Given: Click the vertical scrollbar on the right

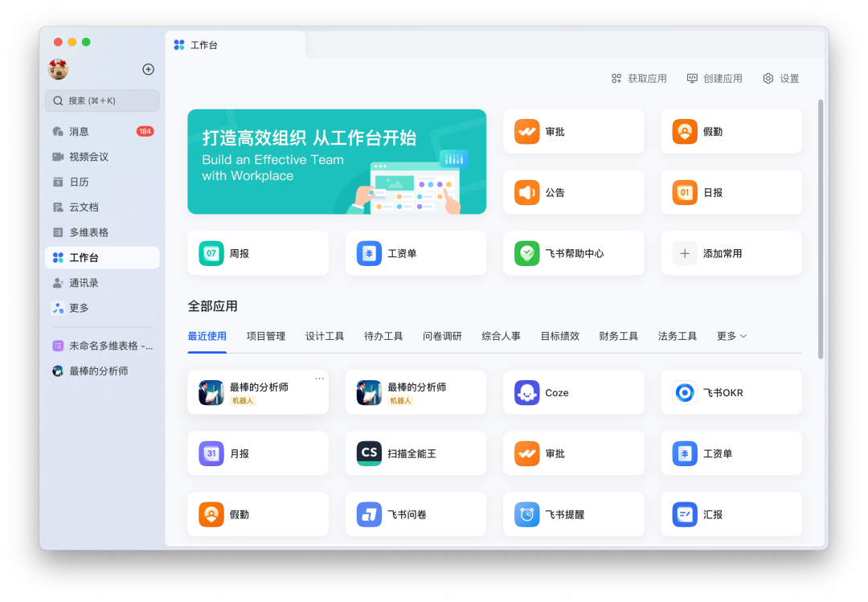Looking at the screenshot, I should [x=821, y=229].
